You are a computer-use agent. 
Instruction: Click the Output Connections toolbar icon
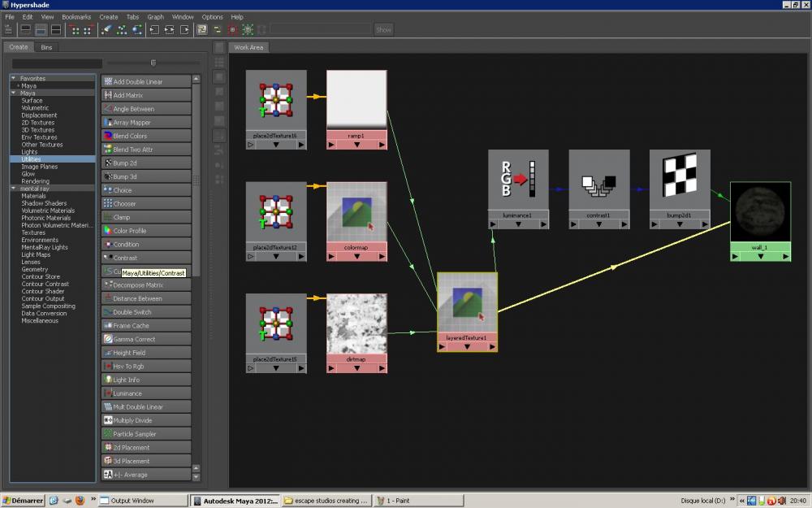(184, 29)
